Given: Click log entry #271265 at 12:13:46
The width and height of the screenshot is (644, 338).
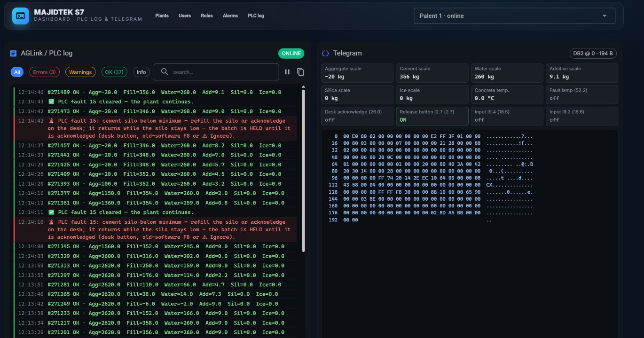Looking at the screenshot, I should tap(155, 294).
